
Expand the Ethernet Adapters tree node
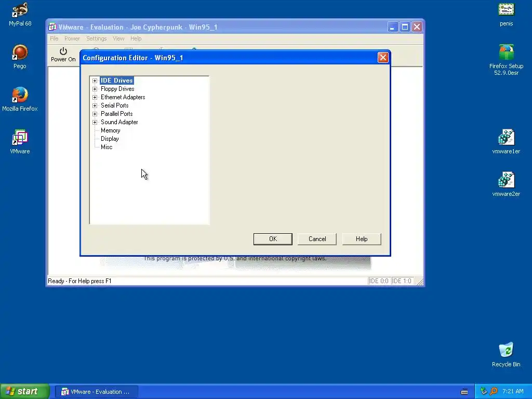(95, 97)
